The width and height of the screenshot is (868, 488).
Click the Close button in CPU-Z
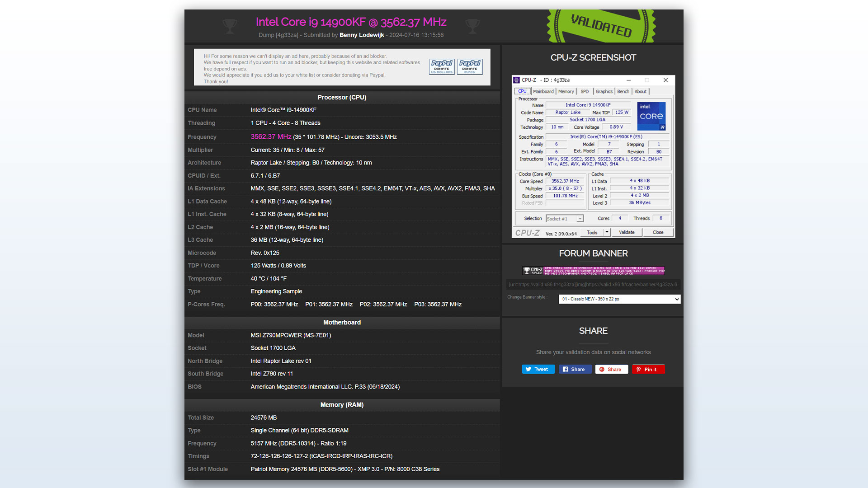tap(658, 233)
